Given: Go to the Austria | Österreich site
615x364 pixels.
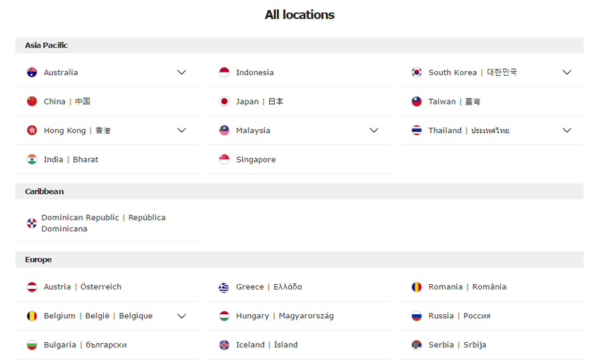Looking at the screenshot, I should [x=82, y=288].
